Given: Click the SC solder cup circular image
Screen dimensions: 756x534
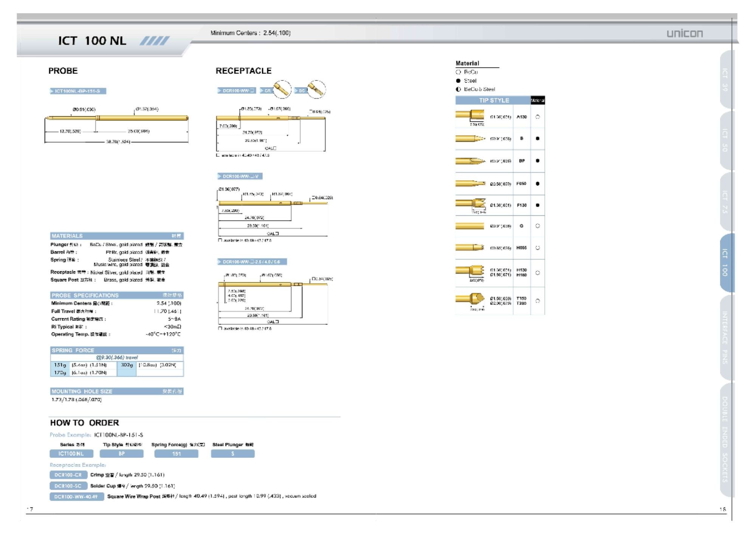Looking at the screenshot, I should [316, 90].
